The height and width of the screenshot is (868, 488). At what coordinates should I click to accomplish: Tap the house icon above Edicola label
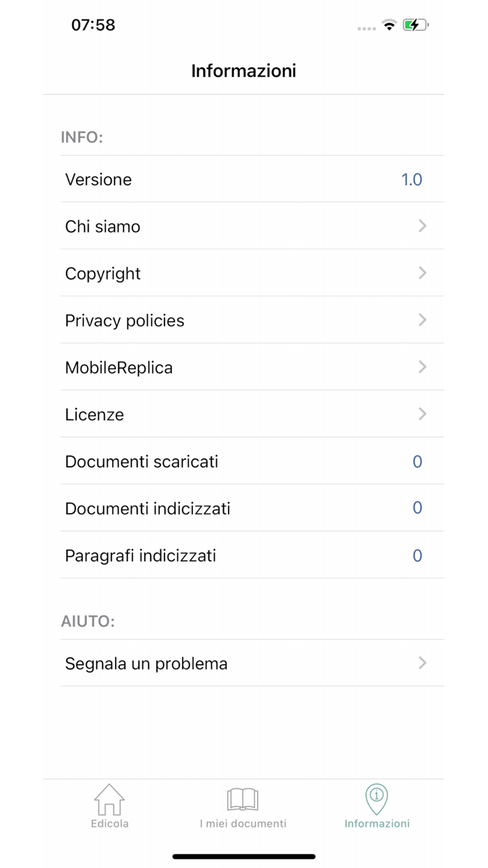(x=109, y=800)
